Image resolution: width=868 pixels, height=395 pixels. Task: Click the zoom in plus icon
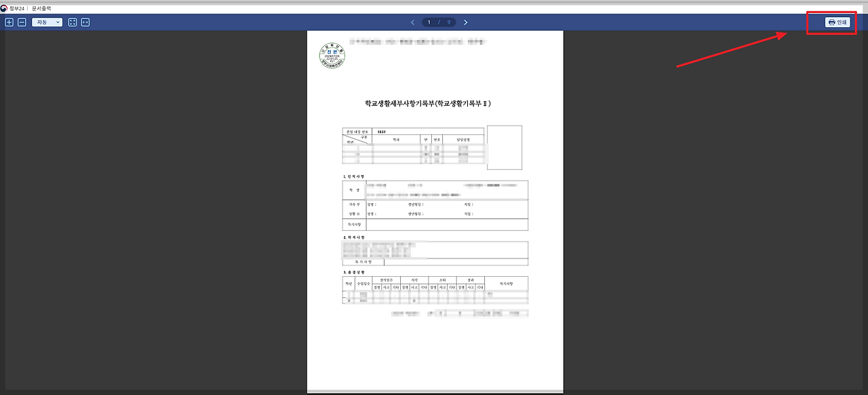pos(9,22)
